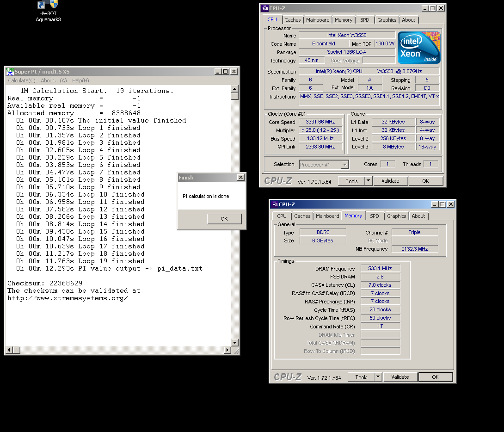Click the Super PI title bar icon
Image resolution: width=504 pixels, height=432 pixels.
click(x=10, y=71)
